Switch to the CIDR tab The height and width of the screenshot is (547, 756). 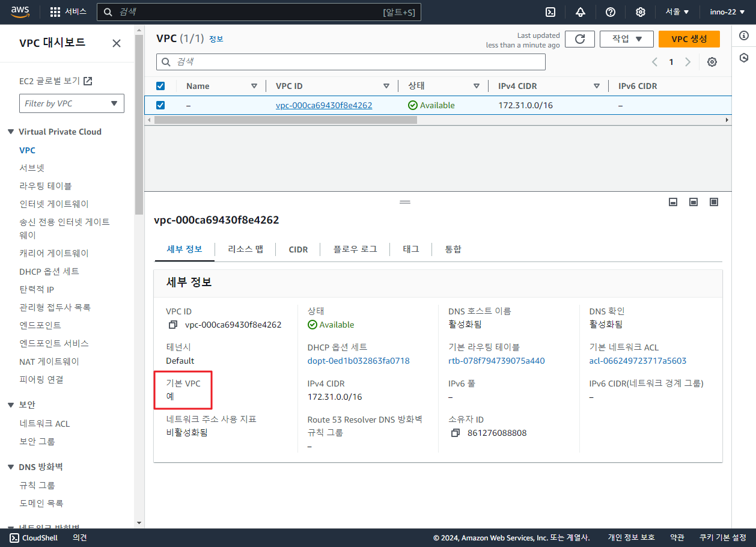(298, 249)
